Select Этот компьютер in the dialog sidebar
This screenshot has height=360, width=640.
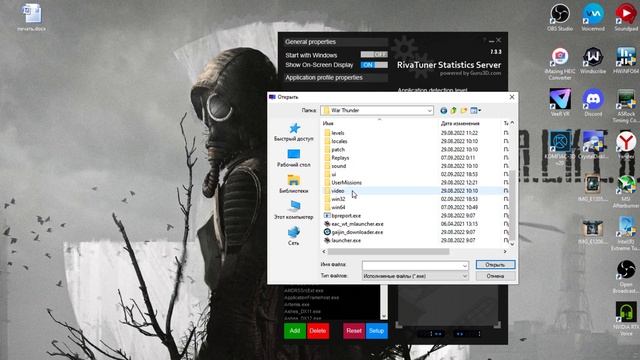pos(293,210)
